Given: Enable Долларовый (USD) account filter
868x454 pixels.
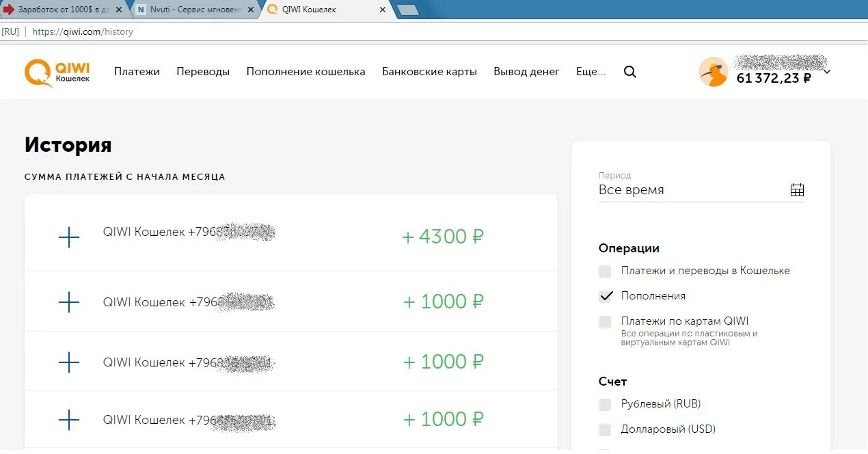Looking at the screenshot, I should click(605, 429).
